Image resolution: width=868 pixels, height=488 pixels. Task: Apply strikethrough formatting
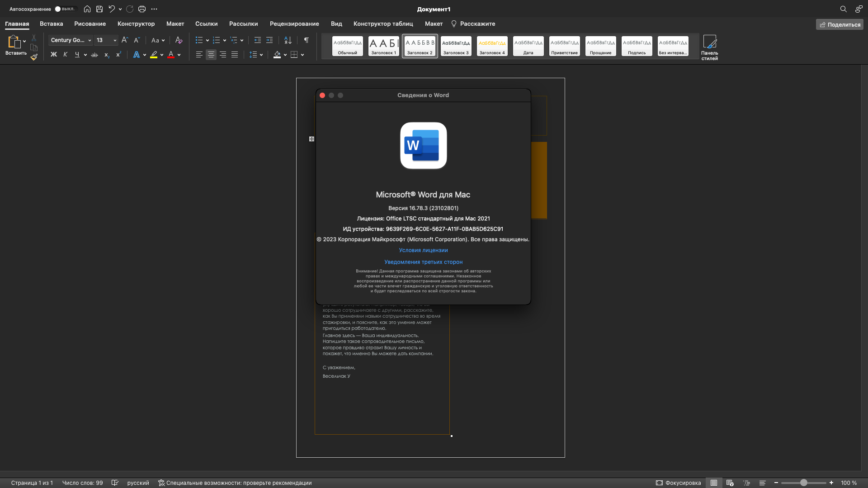coord(94,55)
